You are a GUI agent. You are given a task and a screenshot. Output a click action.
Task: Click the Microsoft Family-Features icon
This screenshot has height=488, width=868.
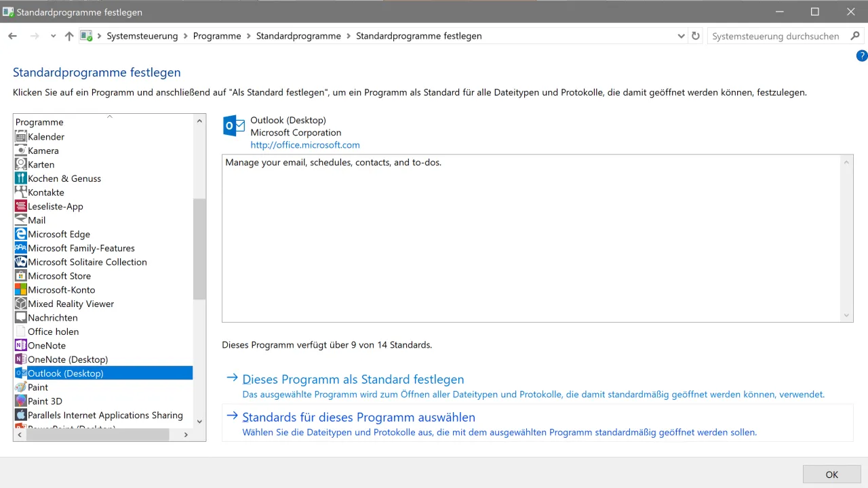(x=20, y=248)
